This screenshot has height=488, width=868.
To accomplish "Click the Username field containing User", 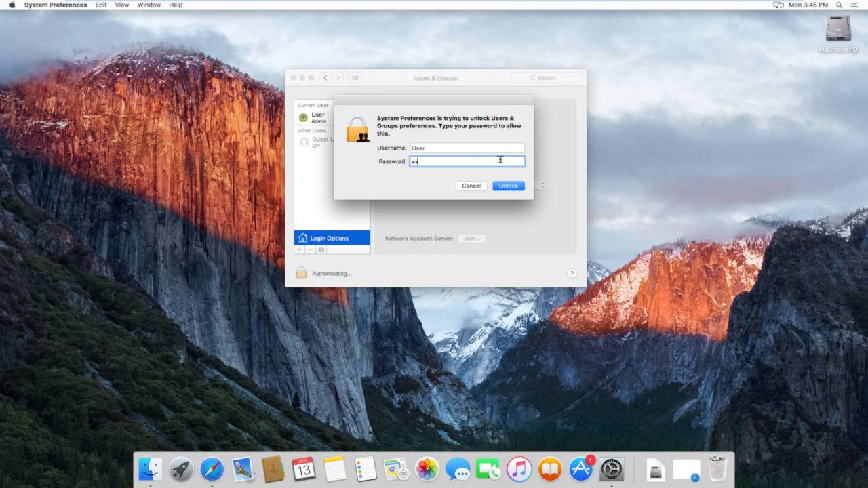I will [467, 148].
